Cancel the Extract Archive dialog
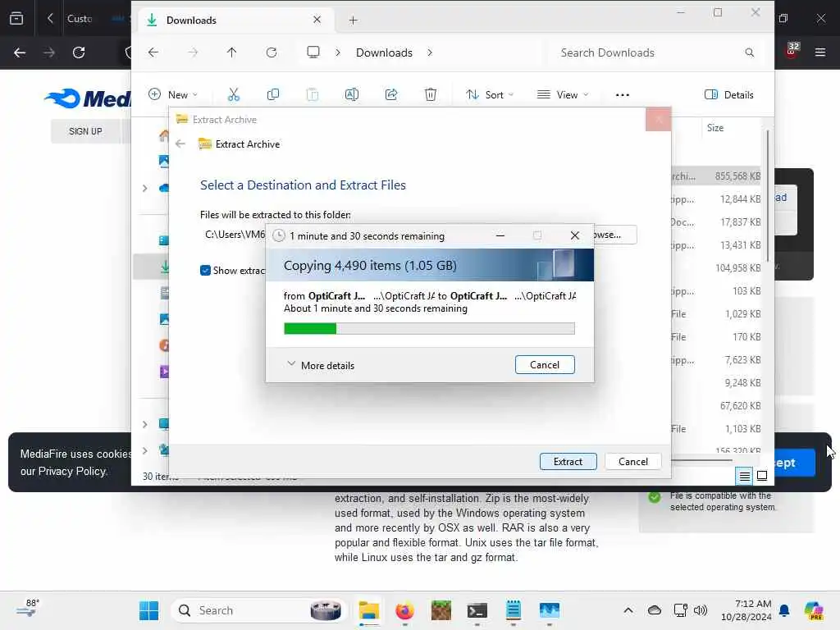 (632, 462)
